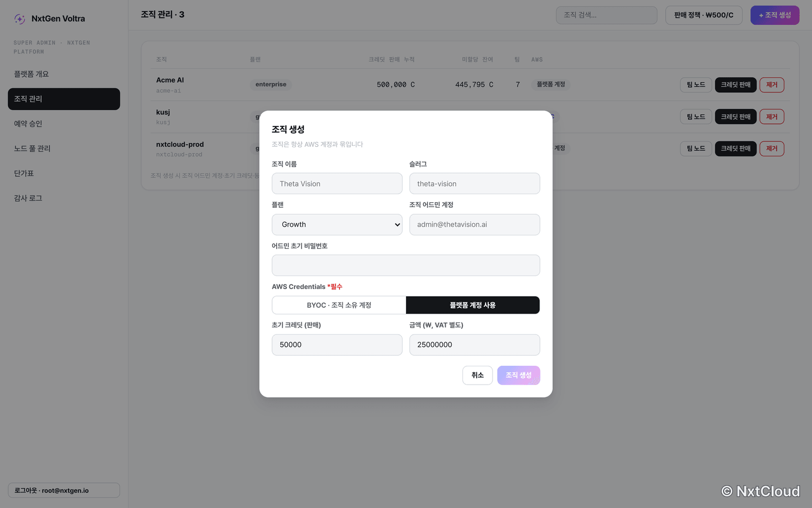Click the header + 조직 생성 button
Screen dimensions: 812x508
pyautogui.click(x=775, y=15)
